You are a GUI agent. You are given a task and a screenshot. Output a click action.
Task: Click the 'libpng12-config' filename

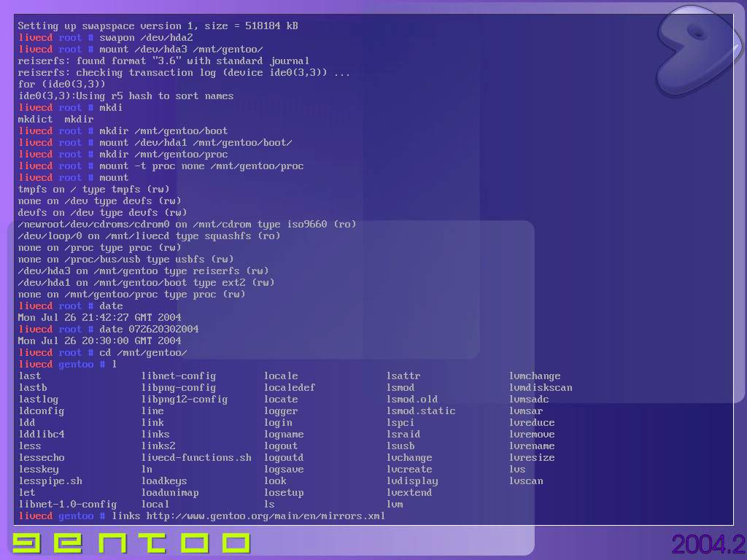(x=185, y=400)
